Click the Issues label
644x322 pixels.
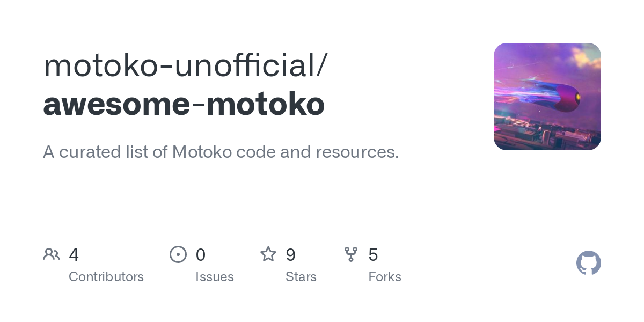[215, 277]
